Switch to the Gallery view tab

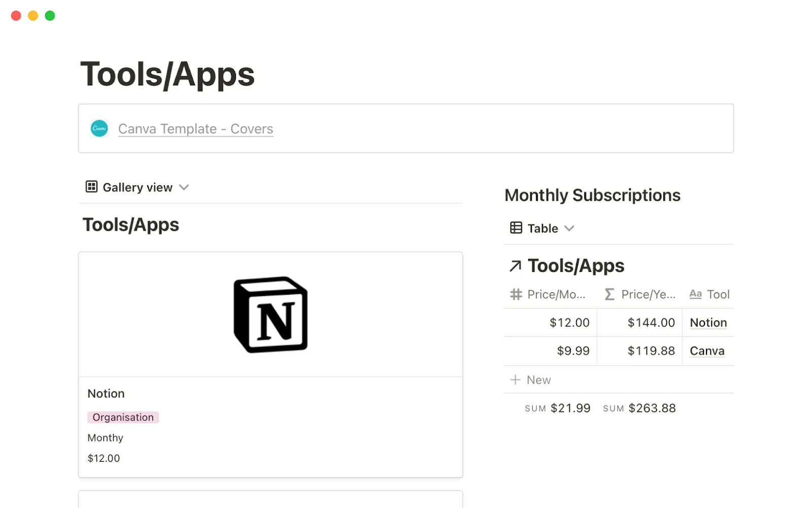(x=137, y=187)
